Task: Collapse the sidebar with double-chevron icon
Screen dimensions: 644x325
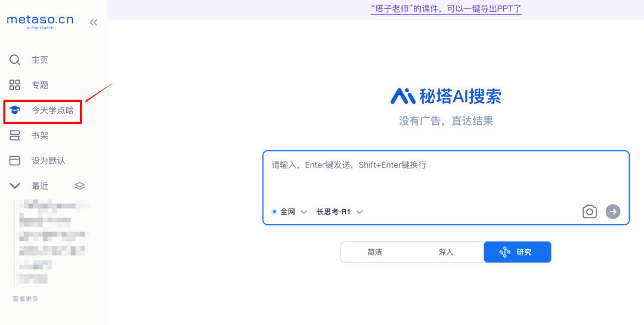Action: tap(94, 22)
